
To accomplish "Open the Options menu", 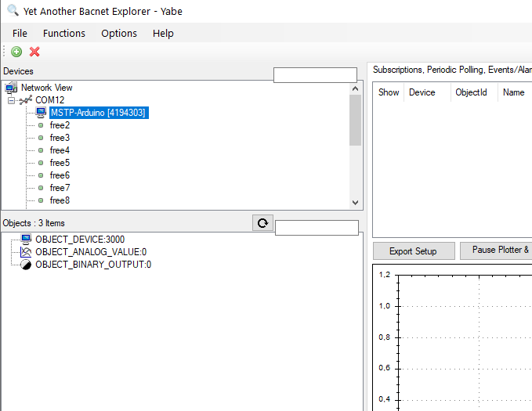I will point(119,33).
